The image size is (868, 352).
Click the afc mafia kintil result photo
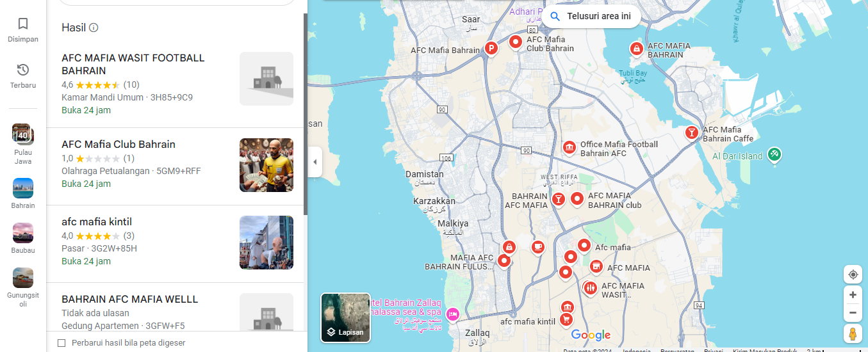[x=266, y=243]
